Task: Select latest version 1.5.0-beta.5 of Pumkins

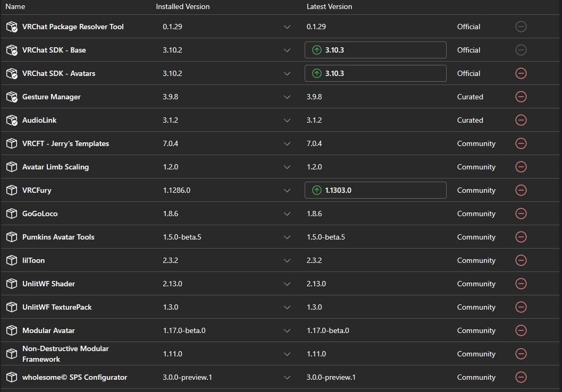Action: pyautogui.click(x=326, y=237)
